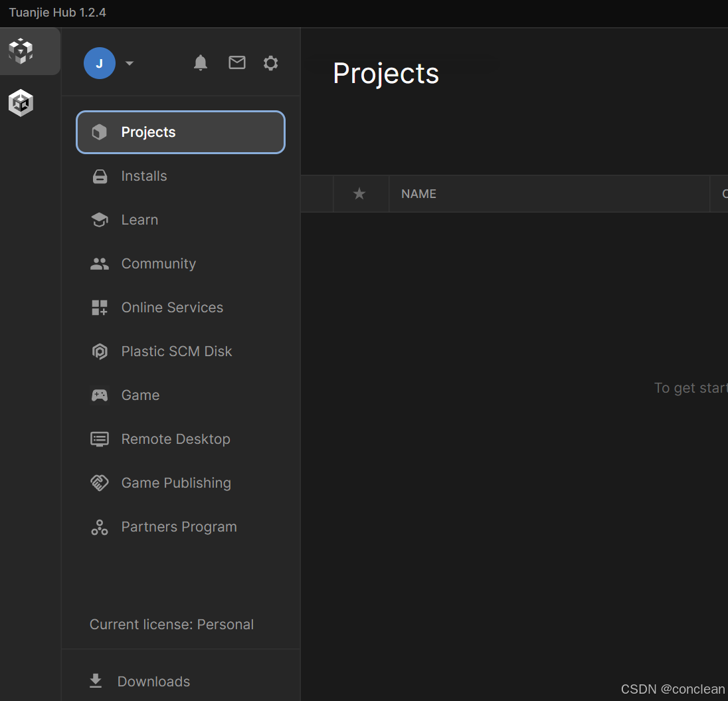The width and height of the screenshot is (728, 701).
Task: Open the account avatar labeled J
Action: pyautogui.click(x=100, y=63)
